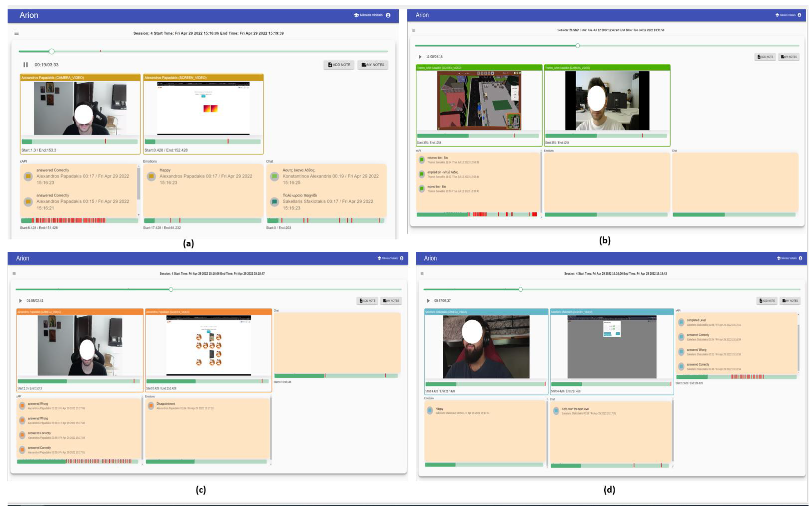Viewport: 812px width, 510px height.
Task: Open hamburger menu in panel (d)
Action: (x=422, y=274)
